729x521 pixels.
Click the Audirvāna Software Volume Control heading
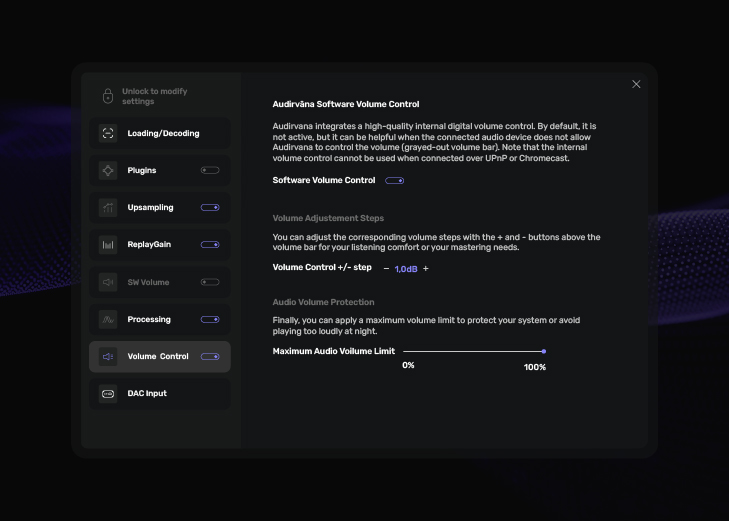pos(345,104)
